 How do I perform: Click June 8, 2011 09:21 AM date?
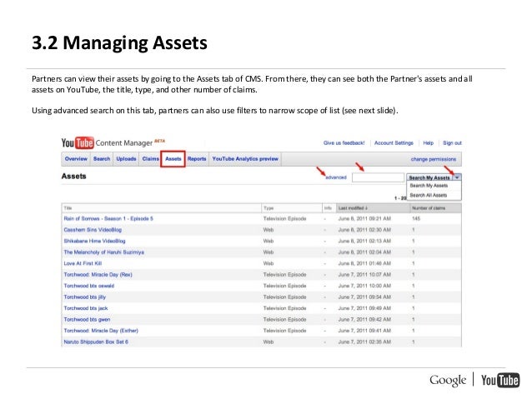364,218
